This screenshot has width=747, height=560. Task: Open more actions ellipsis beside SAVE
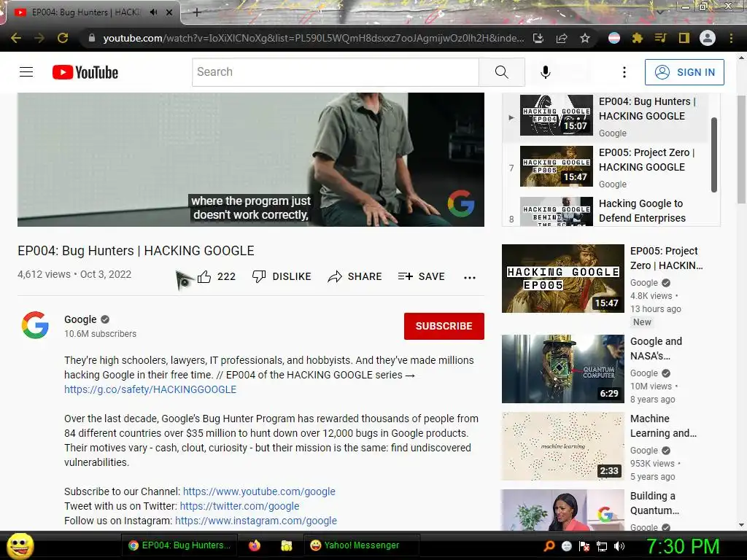470,278
